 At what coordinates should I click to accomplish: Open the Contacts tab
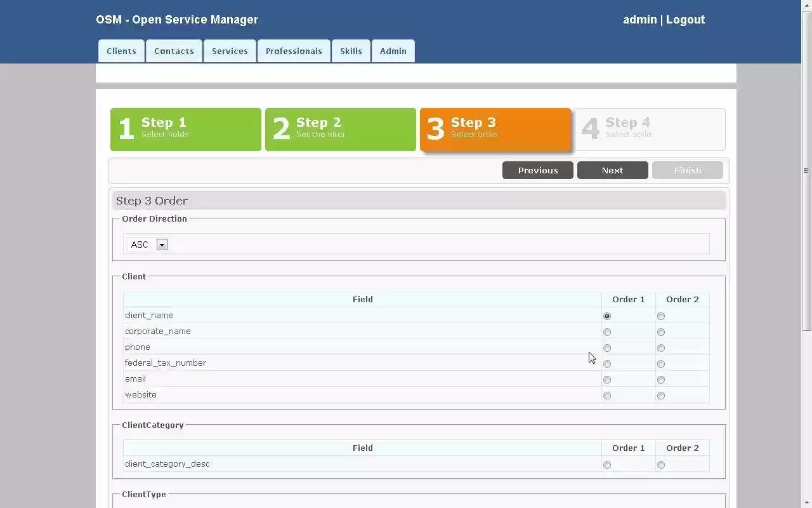click(174, 51)
